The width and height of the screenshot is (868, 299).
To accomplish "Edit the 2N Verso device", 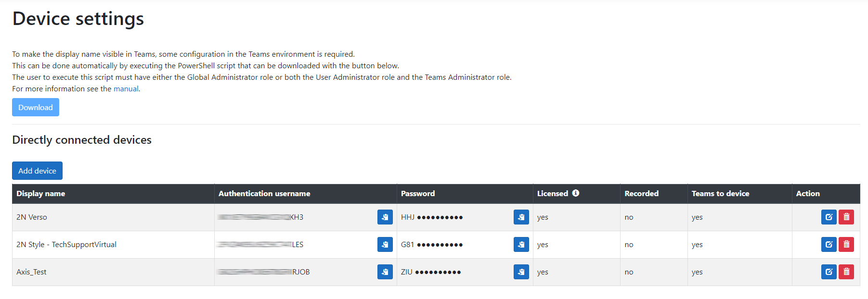I will click(x=829, y=217).
